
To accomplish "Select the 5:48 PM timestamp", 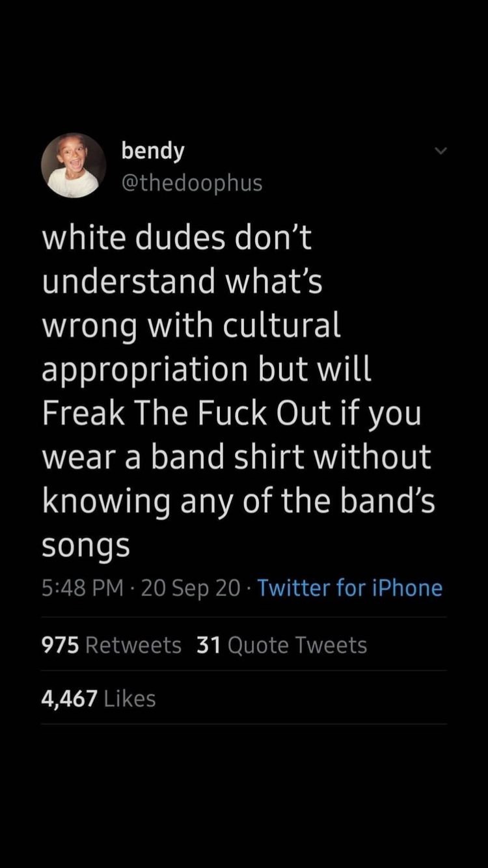I will tap(82, 588).
